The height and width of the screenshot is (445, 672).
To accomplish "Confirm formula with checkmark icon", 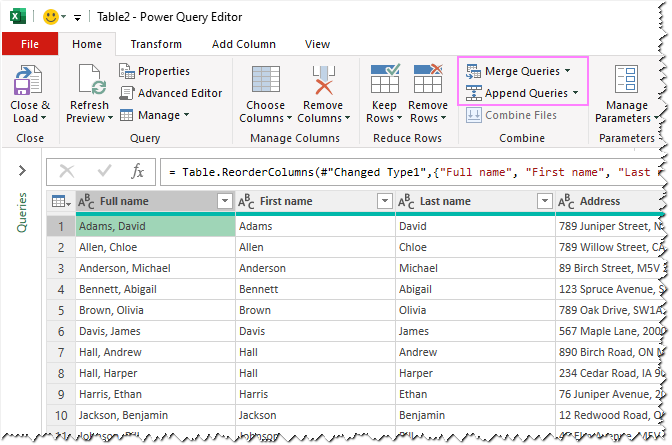I will click(x=104, y=171).
